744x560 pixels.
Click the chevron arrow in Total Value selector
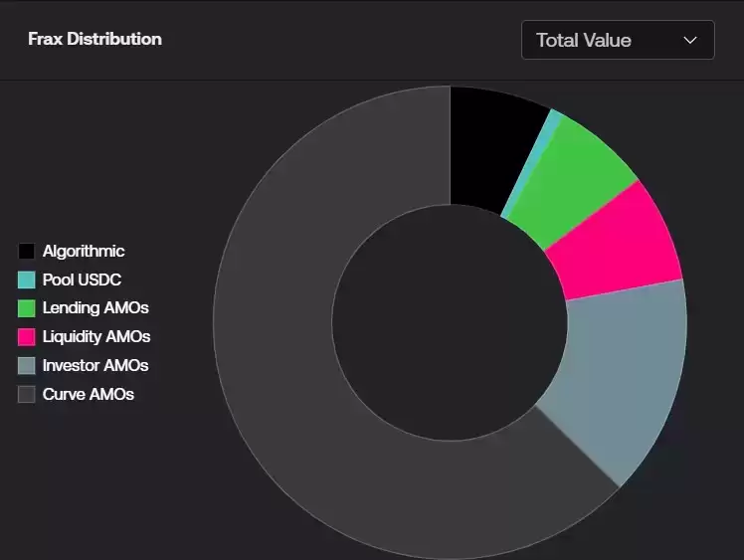click(x=690, y=41)
